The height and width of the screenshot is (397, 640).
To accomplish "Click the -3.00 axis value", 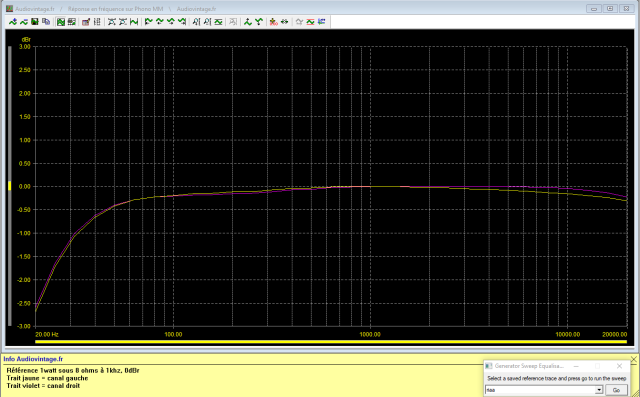I will click(24, 326).
